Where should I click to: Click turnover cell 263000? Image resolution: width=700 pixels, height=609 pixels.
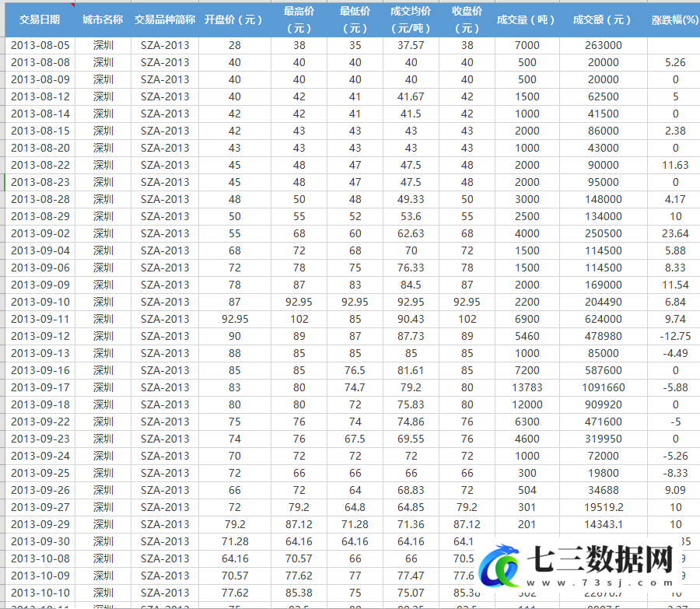point(603,46)
